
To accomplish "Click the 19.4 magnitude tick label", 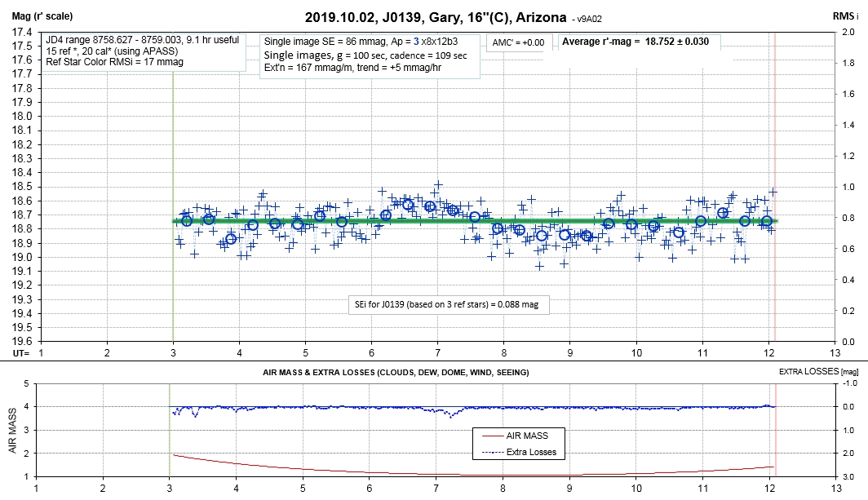I will pos(21,313).
